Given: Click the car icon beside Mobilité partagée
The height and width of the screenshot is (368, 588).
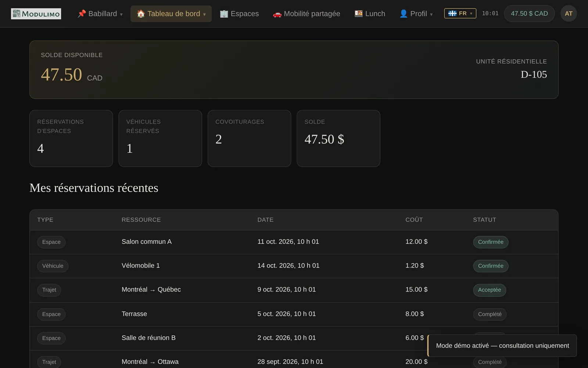Looking at the screenshot, I should pos(277,14).
